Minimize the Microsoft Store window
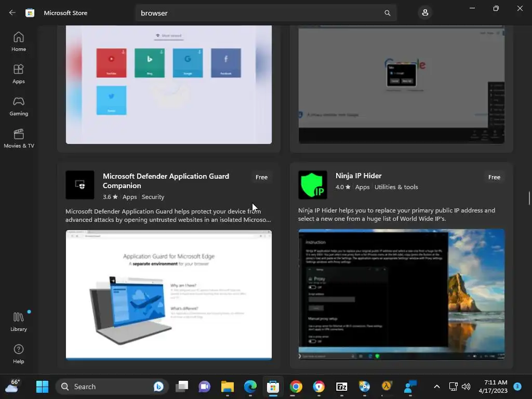The width and height of the screenshot is (532, 399). click(x=472, y=8)
